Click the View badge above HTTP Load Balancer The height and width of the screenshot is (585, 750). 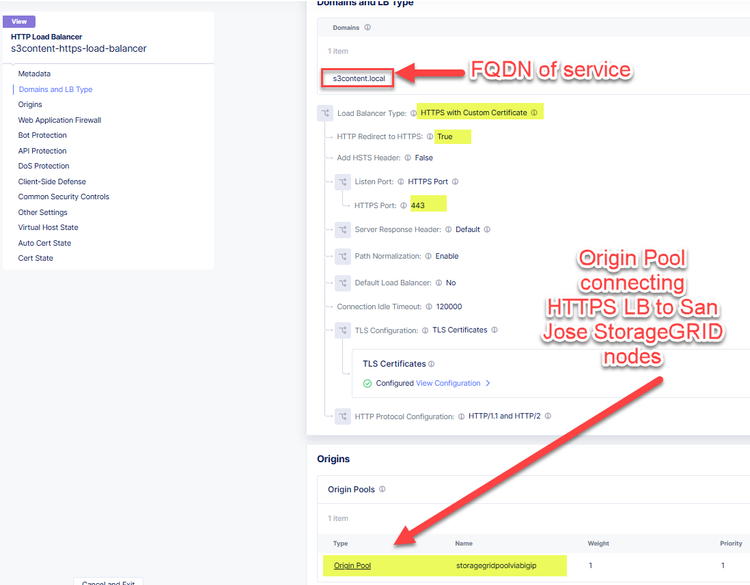19,22
